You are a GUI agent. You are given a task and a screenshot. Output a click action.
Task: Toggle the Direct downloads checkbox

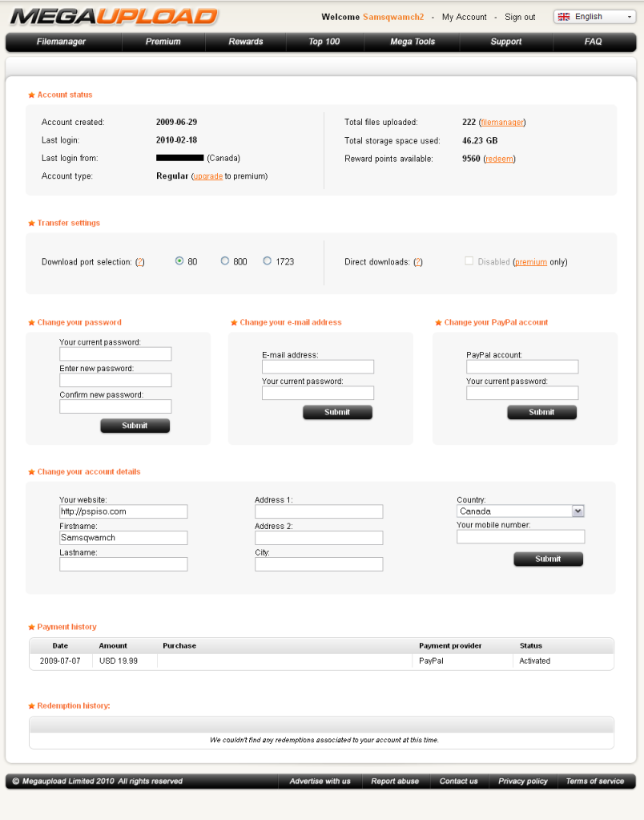469,261
